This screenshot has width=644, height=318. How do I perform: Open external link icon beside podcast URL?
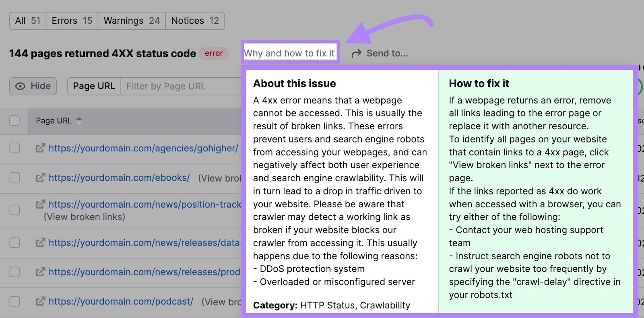click(x=40, y=301)
